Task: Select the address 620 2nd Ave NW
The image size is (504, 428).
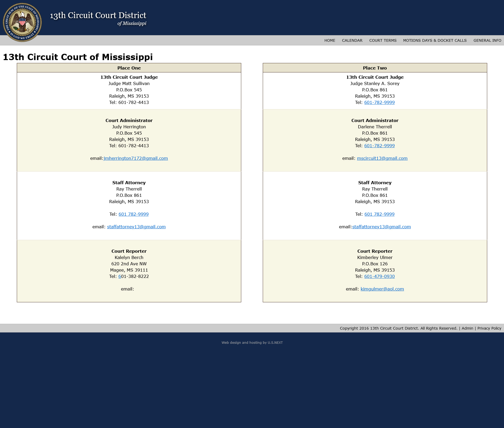Action: point(129,264)
